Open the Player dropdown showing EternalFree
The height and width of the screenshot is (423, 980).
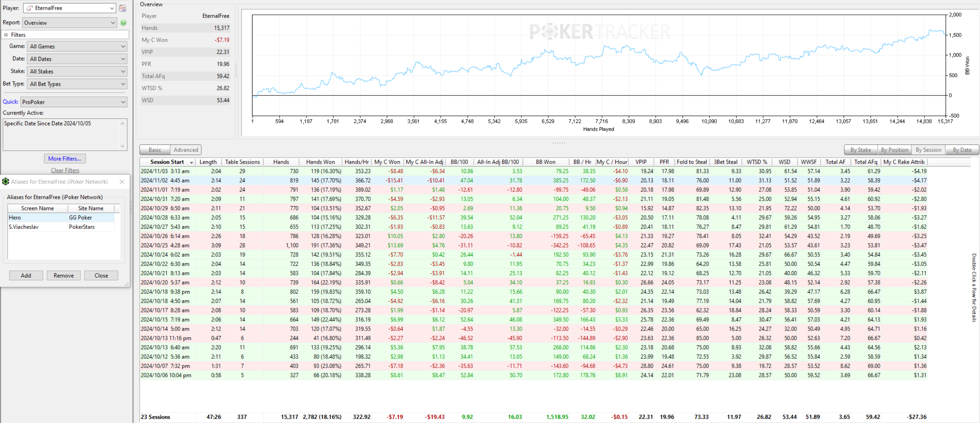(70, 8)
